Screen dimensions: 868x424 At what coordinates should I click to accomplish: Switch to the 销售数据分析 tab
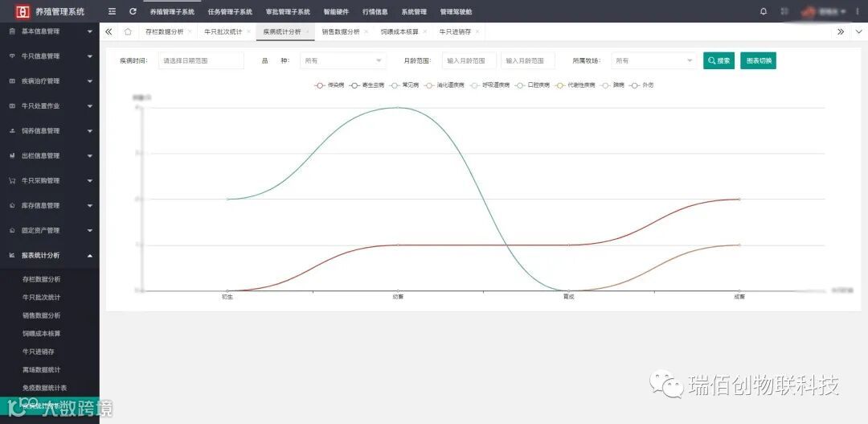(341, 31)
